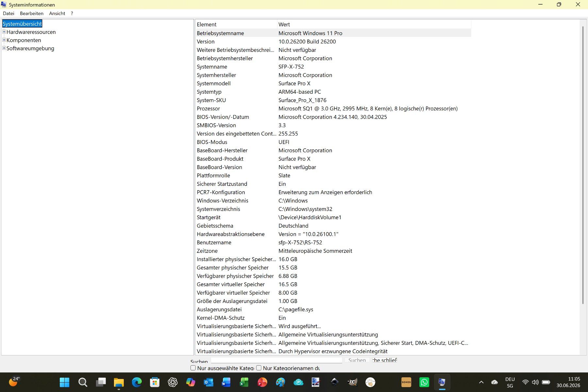Open the pCloud taskbar app
Image resolution: width=588 pixels, height=392 pixels.
[298, 382]
